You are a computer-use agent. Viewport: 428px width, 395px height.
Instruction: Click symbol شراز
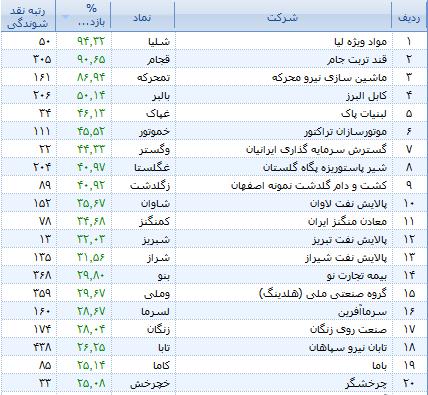point(159,258)
